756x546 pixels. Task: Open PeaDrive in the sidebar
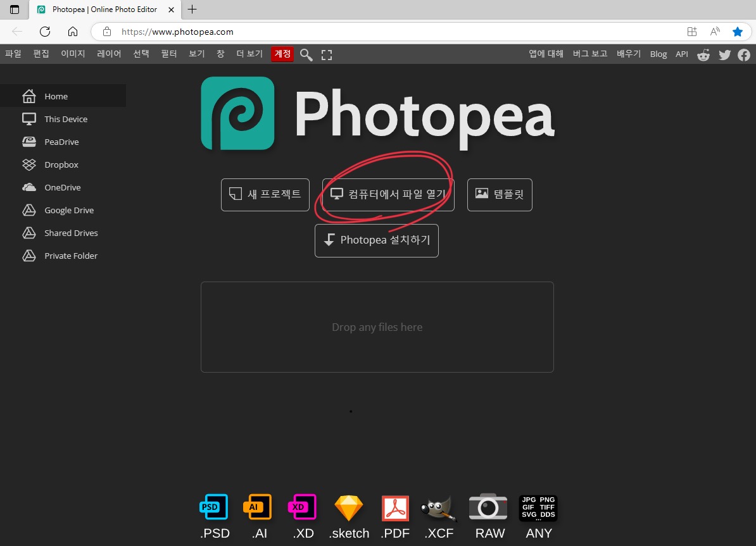(x=63, y=142)
